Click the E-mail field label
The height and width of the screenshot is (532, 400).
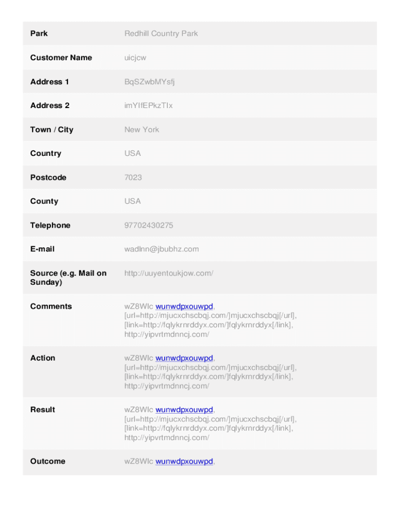pos(42,249)
